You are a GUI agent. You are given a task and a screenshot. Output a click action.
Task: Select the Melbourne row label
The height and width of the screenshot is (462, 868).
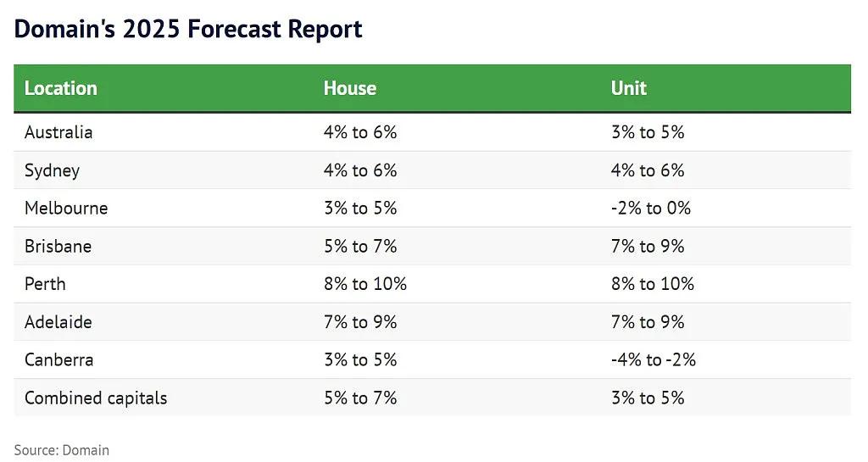point(66,208)
